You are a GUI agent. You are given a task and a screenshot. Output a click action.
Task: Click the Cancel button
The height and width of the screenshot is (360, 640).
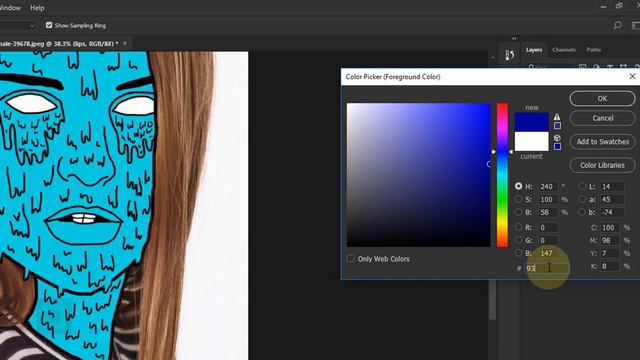point(602,118)
